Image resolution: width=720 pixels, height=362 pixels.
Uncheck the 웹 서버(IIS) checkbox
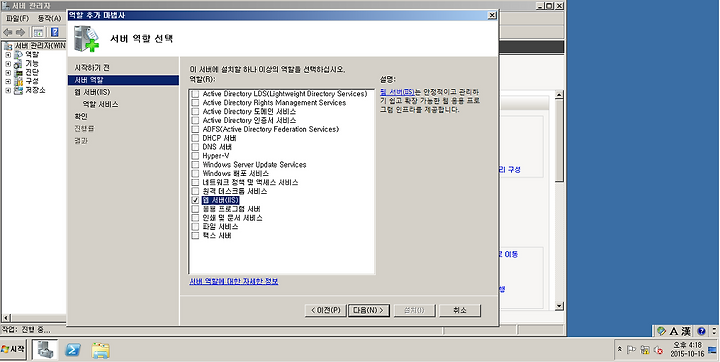pyautogui.click(x=195, y=200)
